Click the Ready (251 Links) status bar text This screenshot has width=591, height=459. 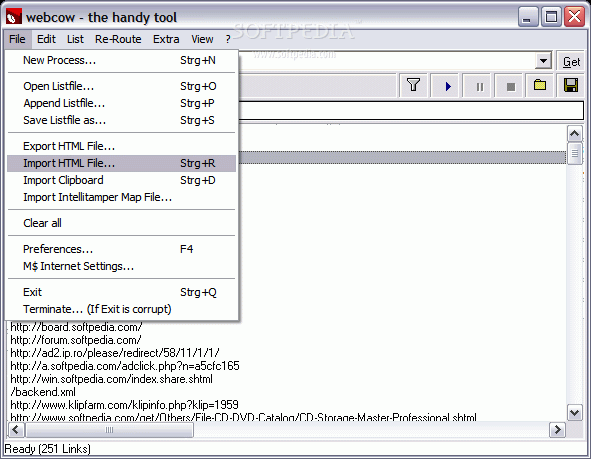(x=47, y=449)
